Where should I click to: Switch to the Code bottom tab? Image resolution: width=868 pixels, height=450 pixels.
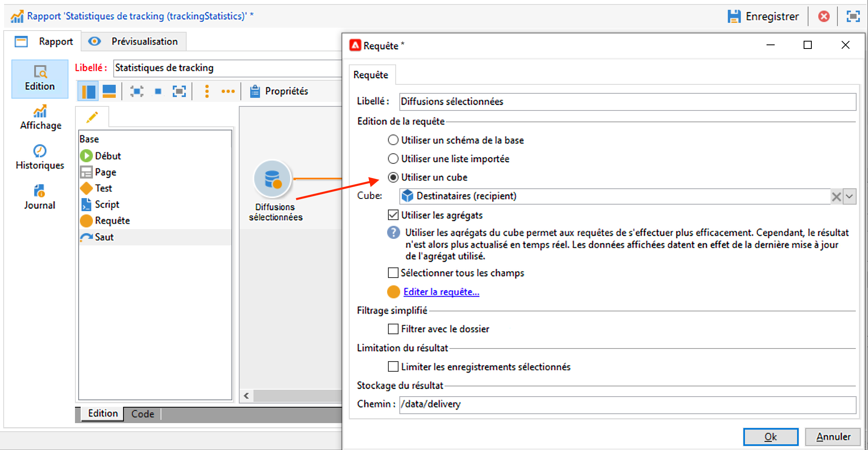[142, 414]
